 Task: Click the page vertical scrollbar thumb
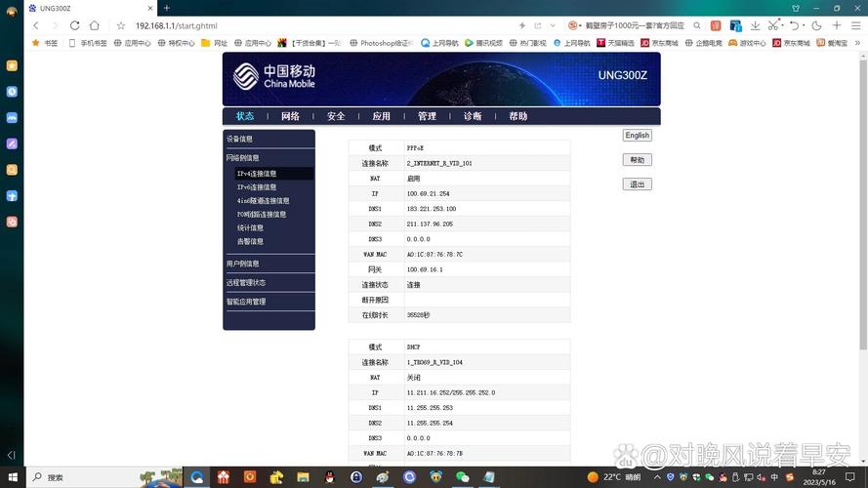pyautogui.click(x=863, y=204)
